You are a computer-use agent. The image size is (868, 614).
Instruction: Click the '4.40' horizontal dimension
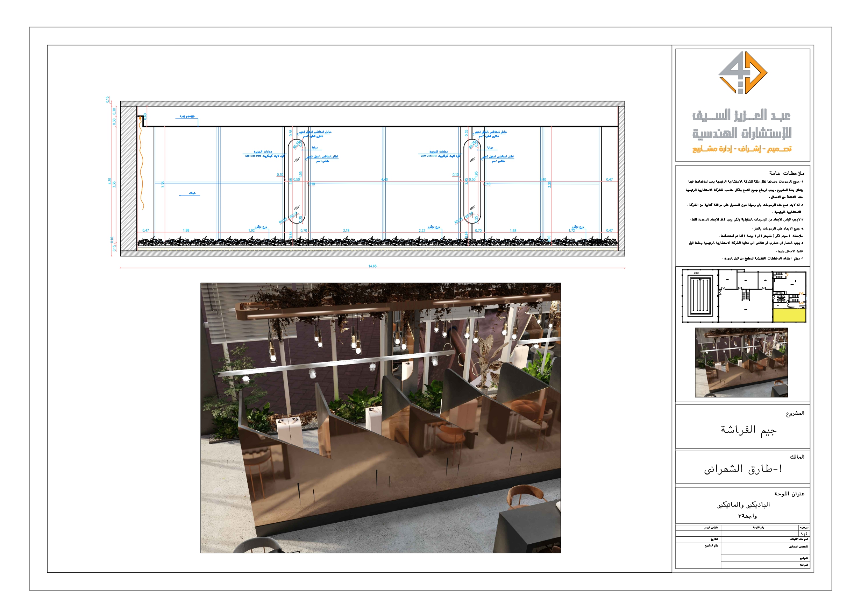pos(384,179)
